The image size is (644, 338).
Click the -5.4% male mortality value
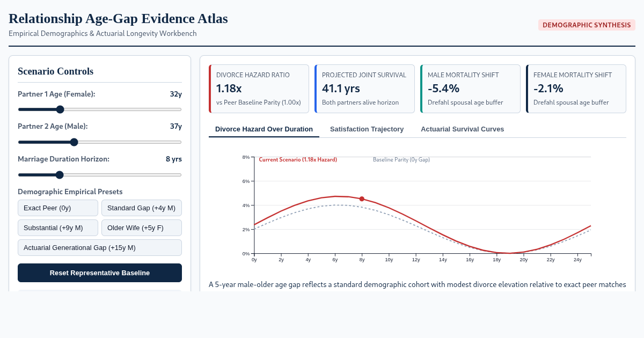(x=444, y=89)
